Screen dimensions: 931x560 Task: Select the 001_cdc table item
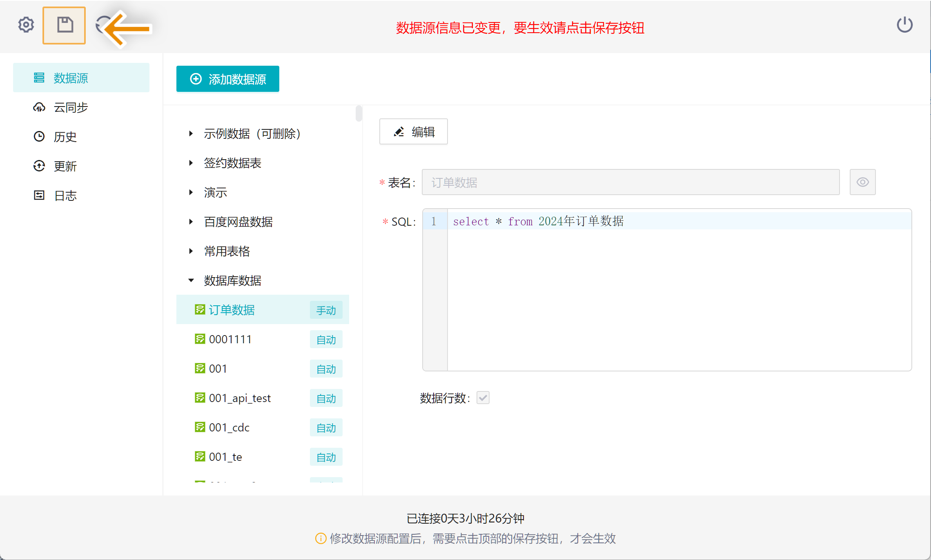pos(263,427)
